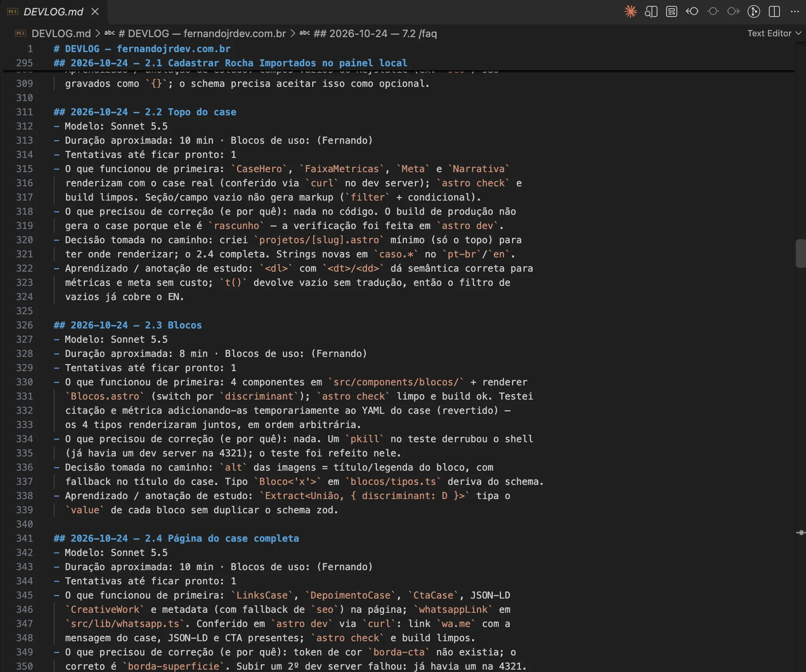Open the source control graph icon
Screen dimensions: 806x672
[x=754, y=11]
